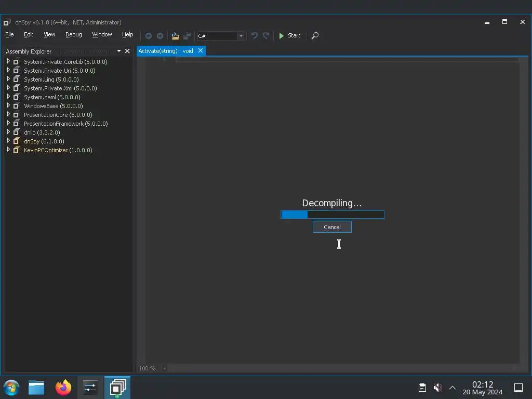Open the Debug menu
Image resolution: width=532 pixels, height=399 pixels.
click(x=74, y=35)
